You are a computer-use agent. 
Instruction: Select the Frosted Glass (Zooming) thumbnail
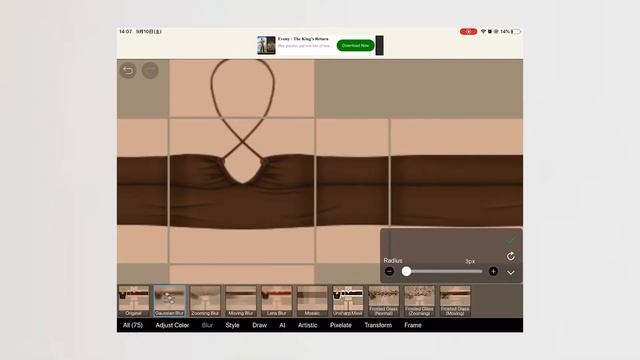click(x=419, y=301)
